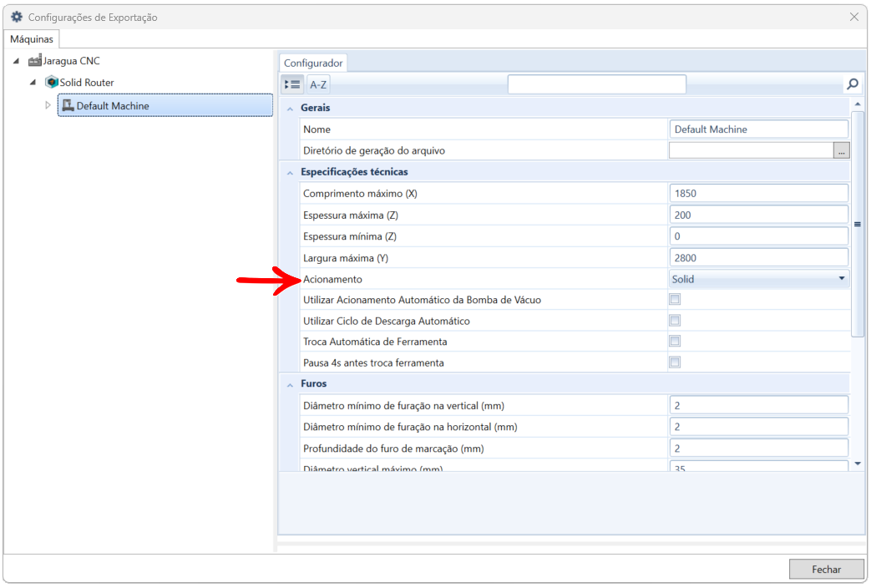Collapse the Furos section

290,384
